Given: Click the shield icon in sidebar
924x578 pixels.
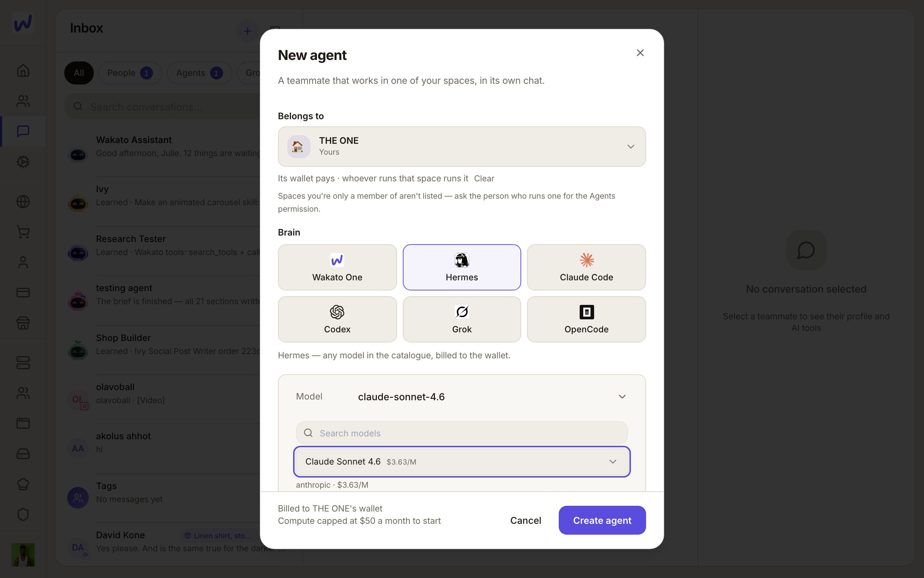Looking at the screenshot, I should (23, 514).
